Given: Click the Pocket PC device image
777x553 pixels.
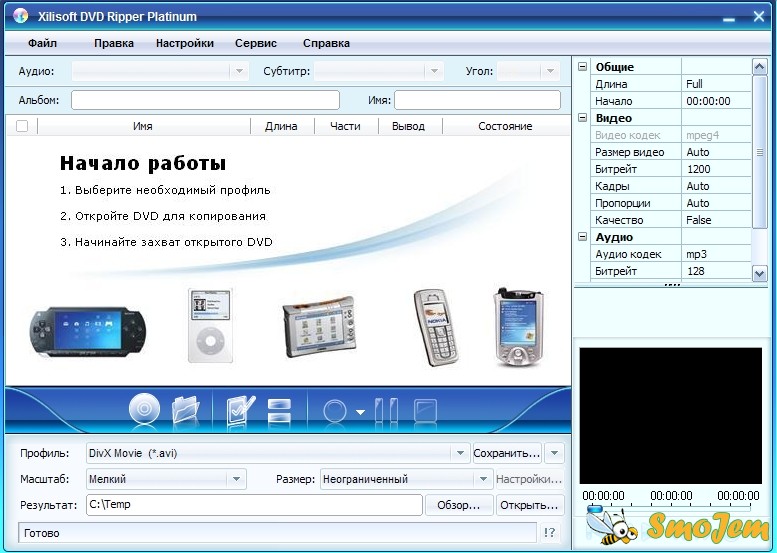Looking at the screenshot, I should point(518,328).
